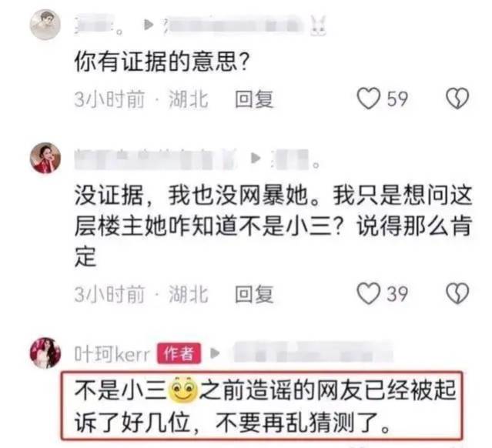Open 叶珂kerr's profile avatar
The height and width of the screenshot is (448, 492).
point(45,353)
